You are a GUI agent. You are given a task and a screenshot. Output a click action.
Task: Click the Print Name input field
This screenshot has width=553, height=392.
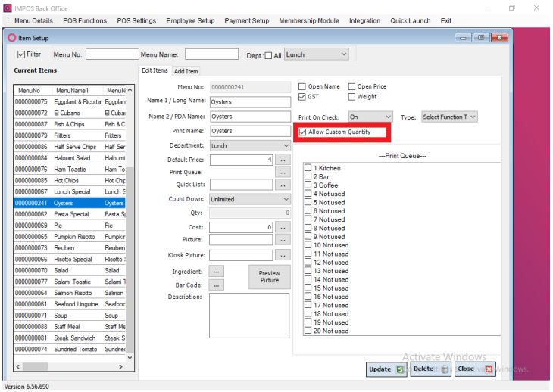point(250,131)
